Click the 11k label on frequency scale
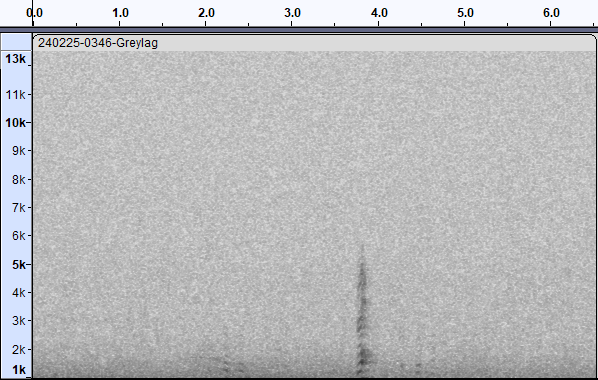This screenshot has width=598, height=380. point(15,94)
